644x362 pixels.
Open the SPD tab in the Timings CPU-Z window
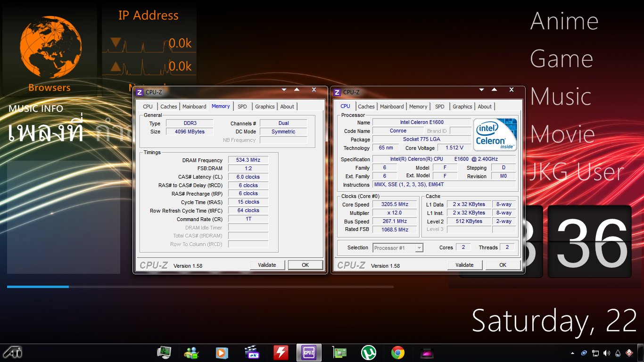click(242, 107)
